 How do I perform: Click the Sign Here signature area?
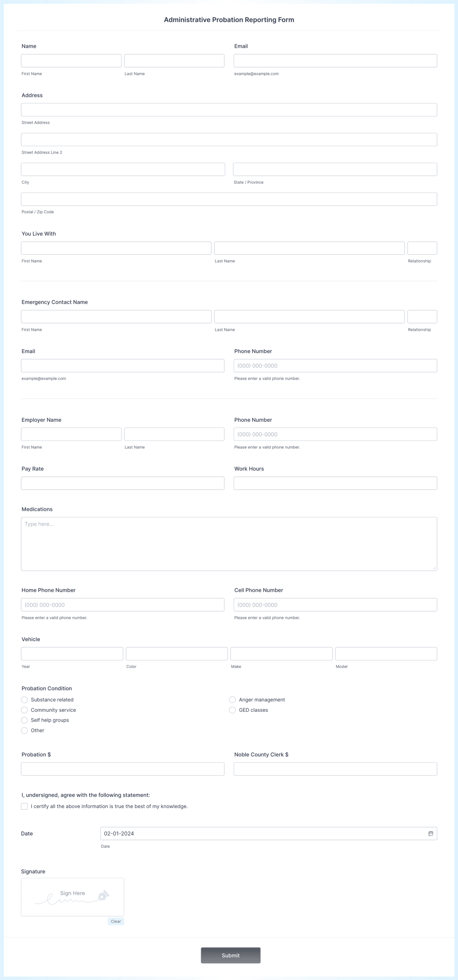[73, 897]
